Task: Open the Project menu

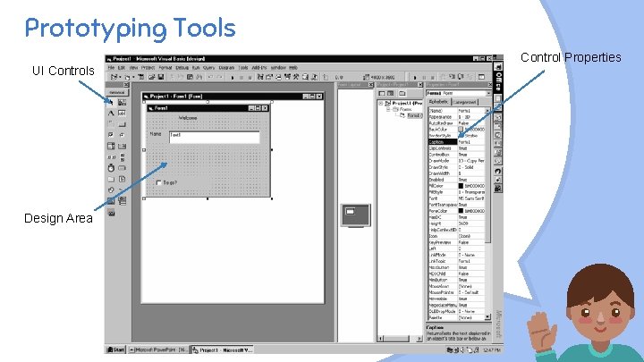Action: (x=148, y=68)
